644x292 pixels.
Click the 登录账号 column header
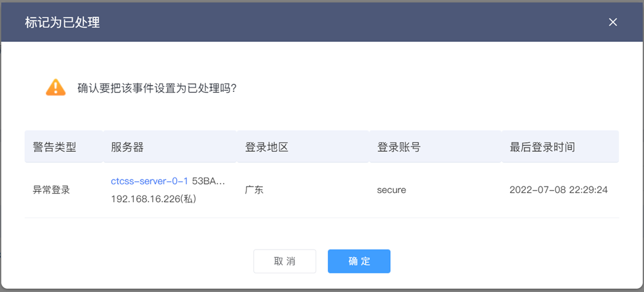coord(398,147)
